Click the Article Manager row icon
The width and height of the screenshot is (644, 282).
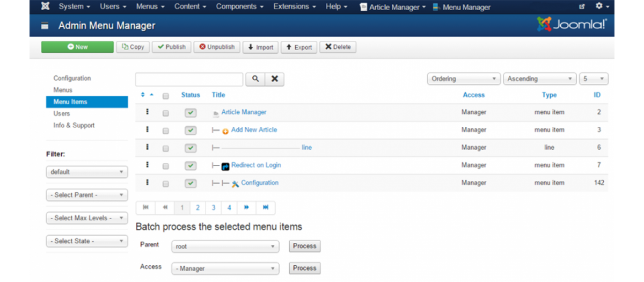tap(216, 113)
